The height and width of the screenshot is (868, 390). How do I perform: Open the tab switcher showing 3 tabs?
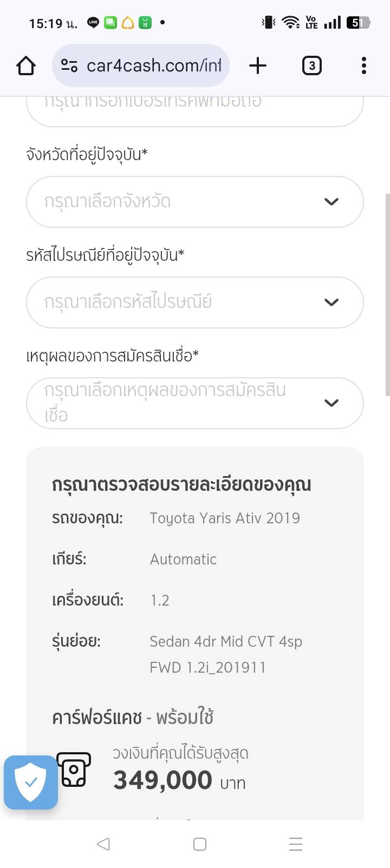coord(311,66)
